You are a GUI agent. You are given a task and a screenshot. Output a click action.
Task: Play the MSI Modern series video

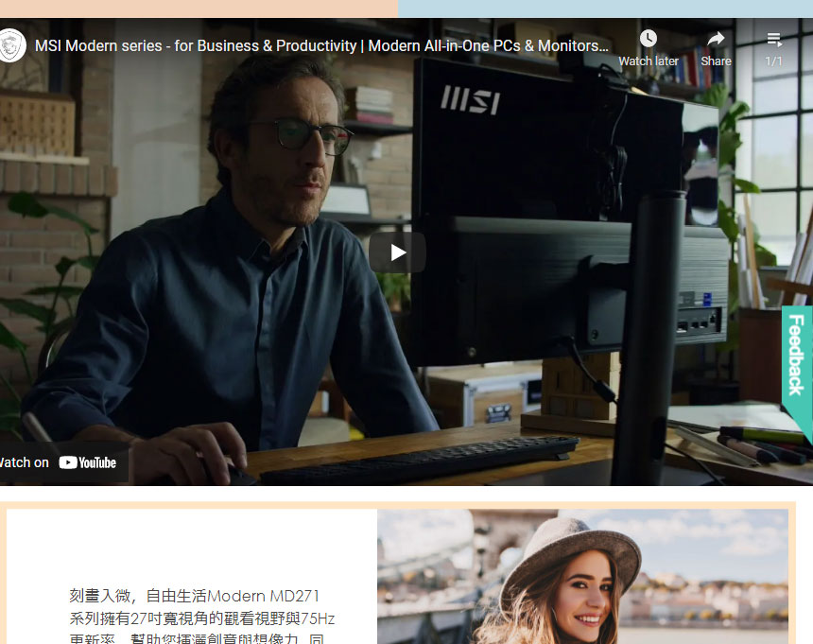click(397, 252)
